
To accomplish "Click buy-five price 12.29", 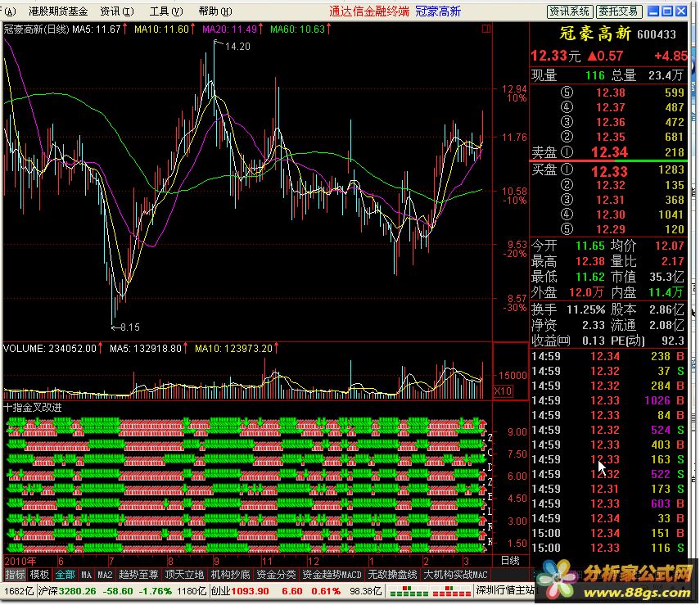I will tap(611, 229).
